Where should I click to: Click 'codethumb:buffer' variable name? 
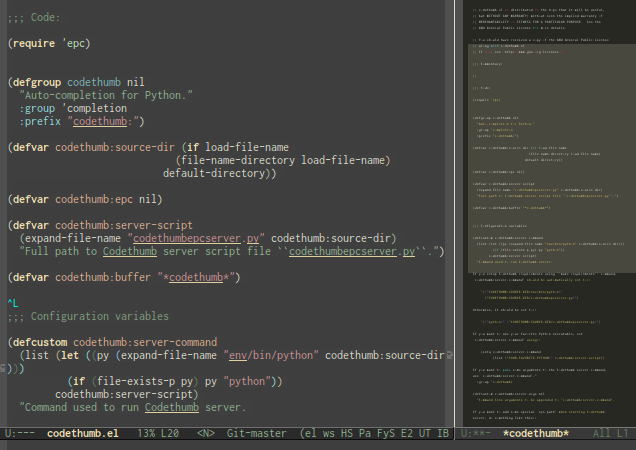103,277
